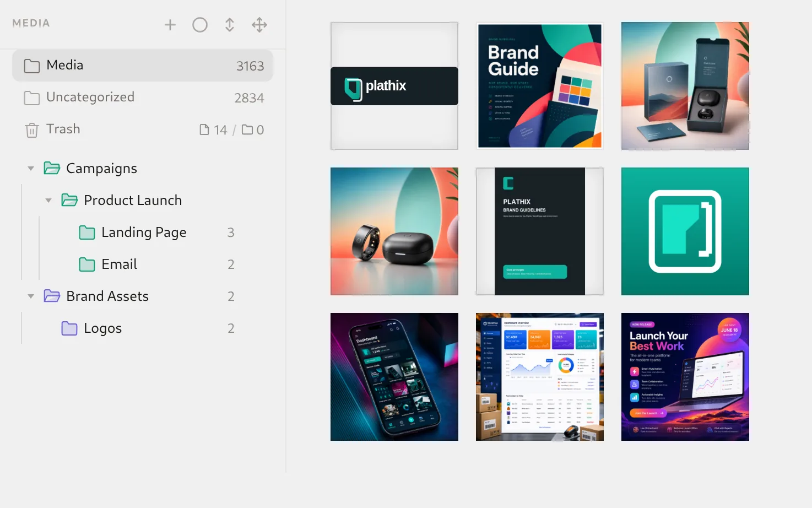812x508 pixels.
Task: Click the Landing Page count 3
Action: point(231,233)
